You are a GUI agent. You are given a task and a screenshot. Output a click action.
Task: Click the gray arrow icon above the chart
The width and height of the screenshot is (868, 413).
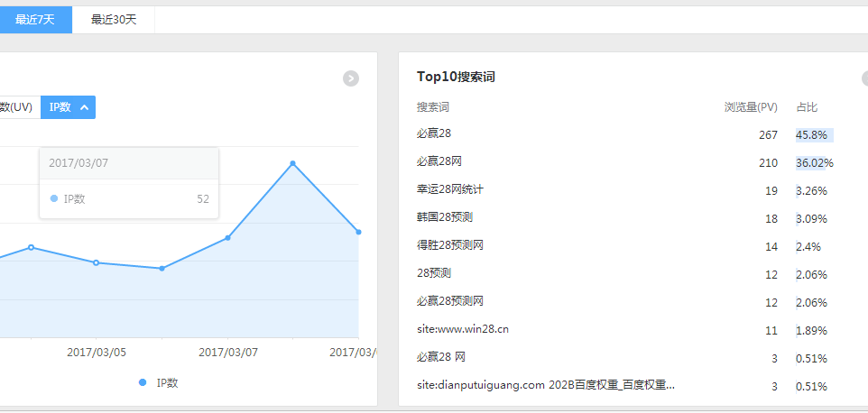coord(351,78)
